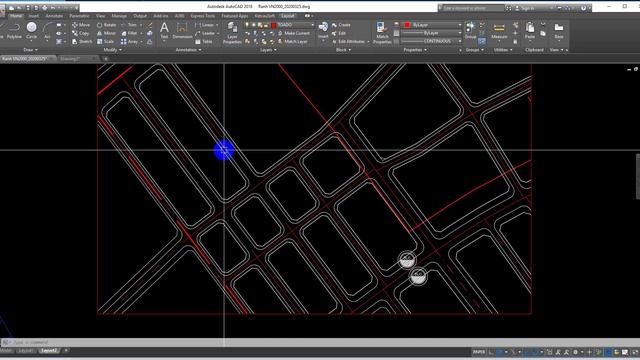The image size is (640, 360).
Task: Click the red layer color swatch
Action: tap(274, 25)
